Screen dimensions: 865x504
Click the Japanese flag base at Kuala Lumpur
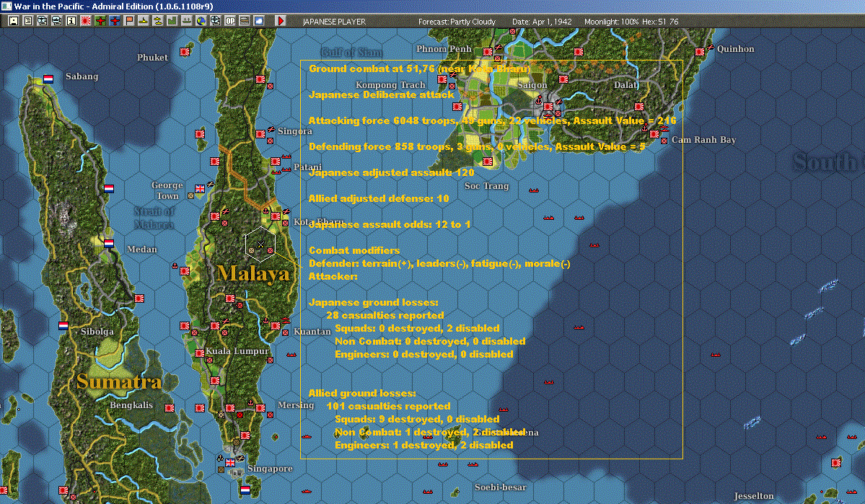[x=200, y=353]
